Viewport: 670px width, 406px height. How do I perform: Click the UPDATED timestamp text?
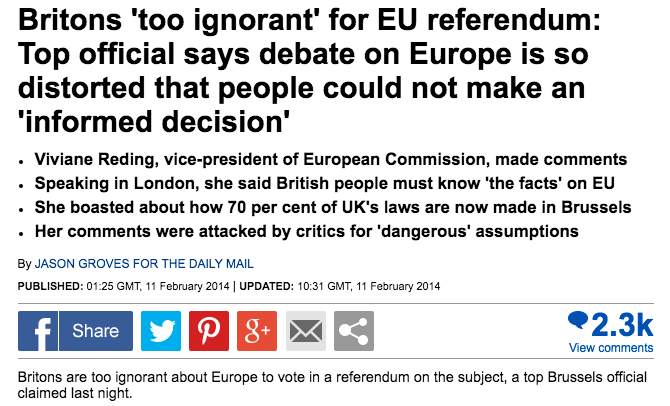pos(340,286)
